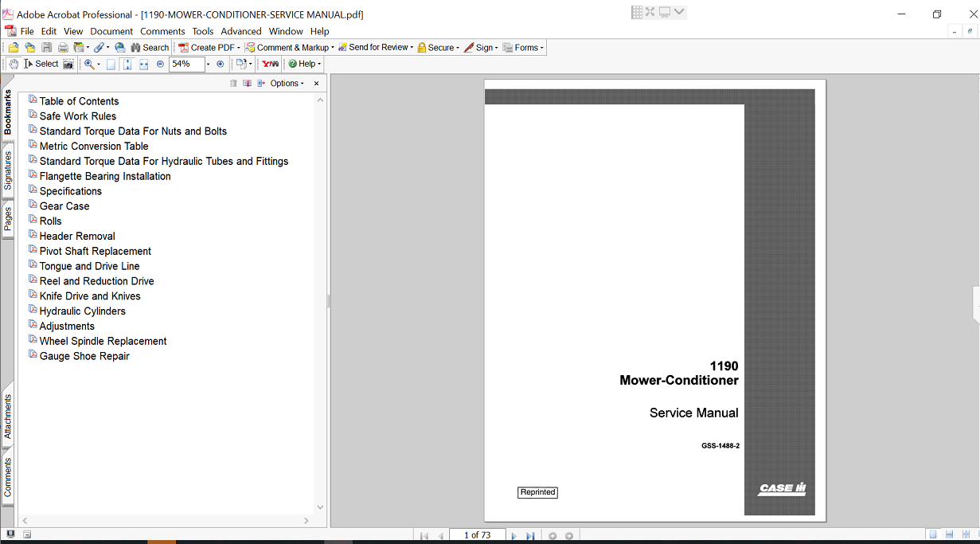Screen dimensions: 980x544
Task: Switch to the Pages side tab
Action: tap(8, 219)
